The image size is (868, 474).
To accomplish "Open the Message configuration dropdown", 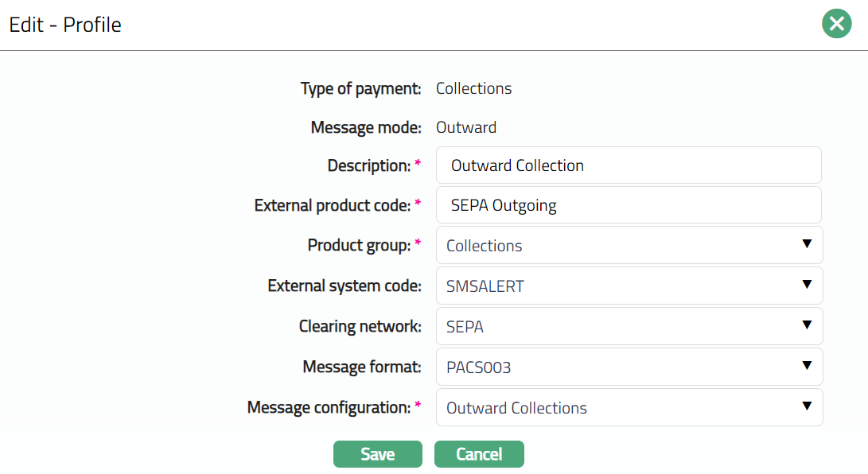I will (629, 408).
